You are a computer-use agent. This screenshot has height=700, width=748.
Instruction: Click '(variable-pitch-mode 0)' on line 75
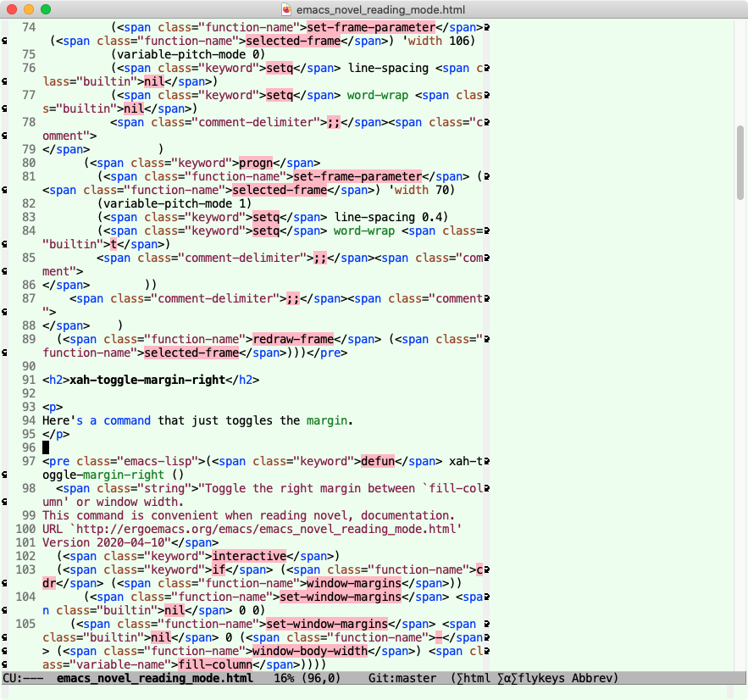click(188, 54)
